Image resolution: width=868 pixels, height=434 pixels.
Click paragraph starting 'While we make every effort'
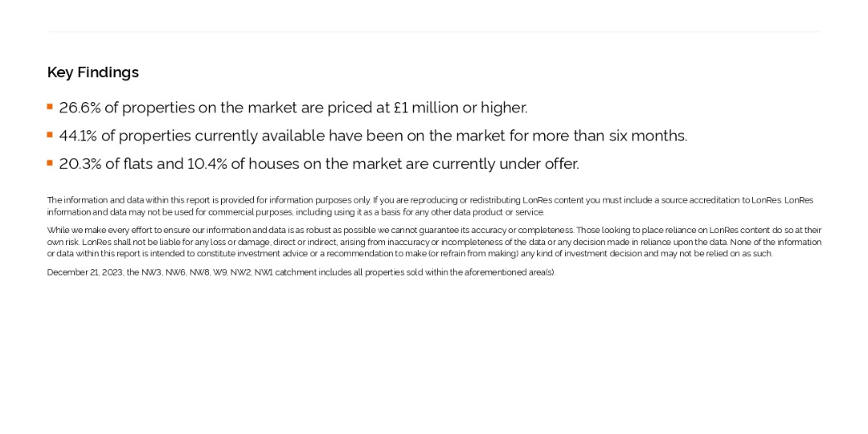[434, 242]
